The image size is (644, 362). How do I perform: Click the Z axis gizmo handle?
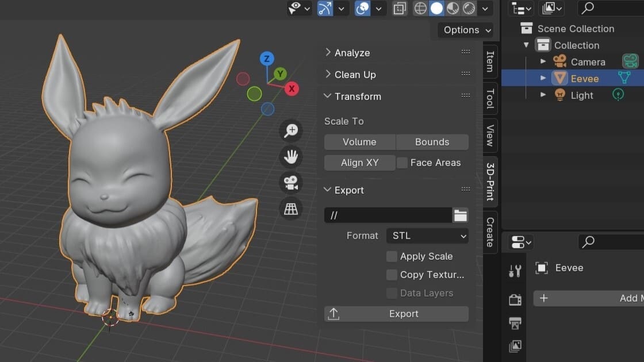(x=267, y=59)
